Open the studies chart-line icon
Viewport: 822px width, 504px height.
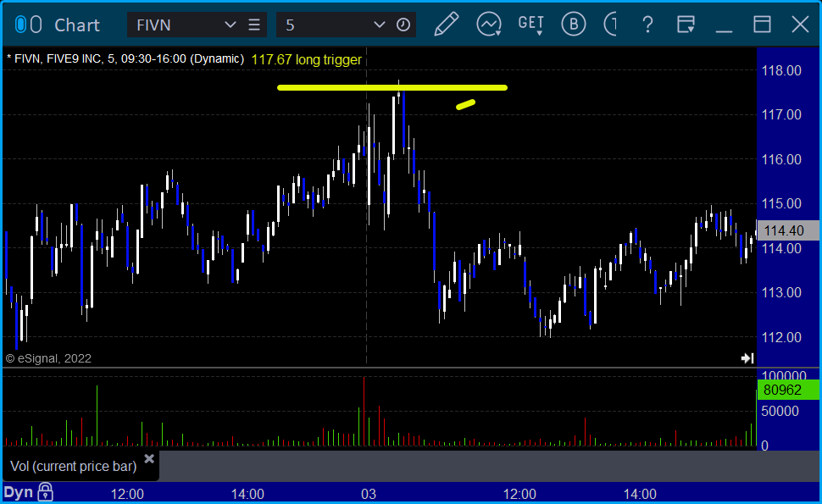coord(489,24)
